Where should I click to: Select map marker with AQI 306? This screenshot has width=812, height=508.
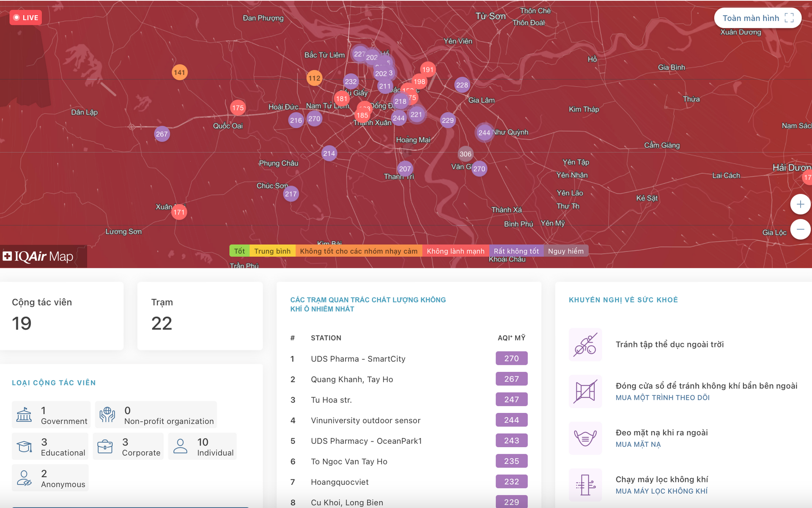coord(465,154)
